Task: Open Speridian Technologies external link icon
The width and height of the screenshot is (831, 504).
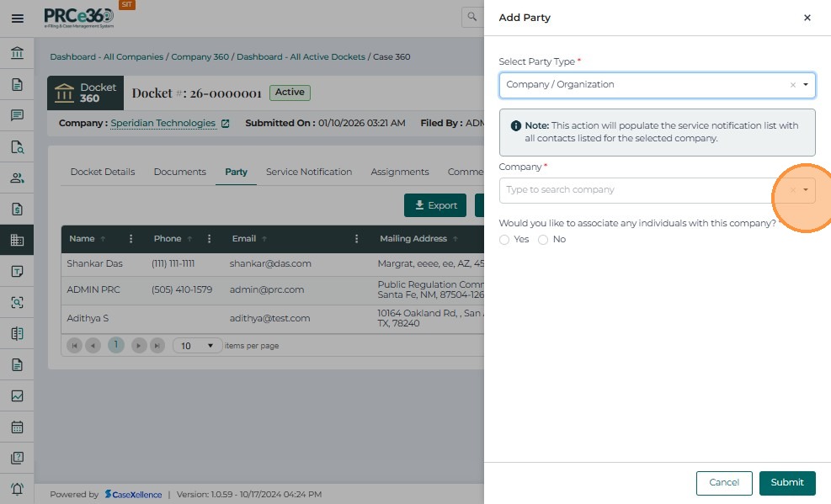Action: point(225,124)
